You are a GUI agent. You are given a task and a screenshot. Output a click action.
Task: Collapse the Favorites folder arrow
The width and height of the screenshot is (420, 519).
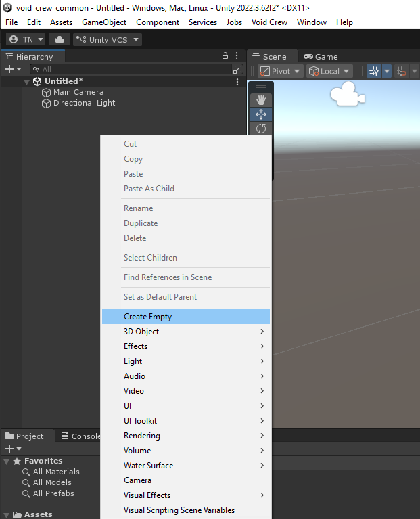click(6, 461)
